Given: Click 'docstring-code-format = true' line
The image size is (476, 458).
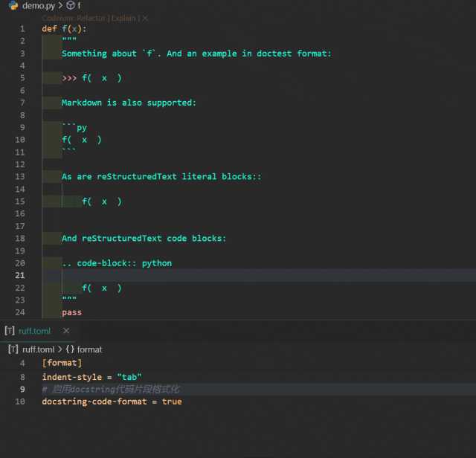Looking at the screenshot, I should click(x=112, y=401).
